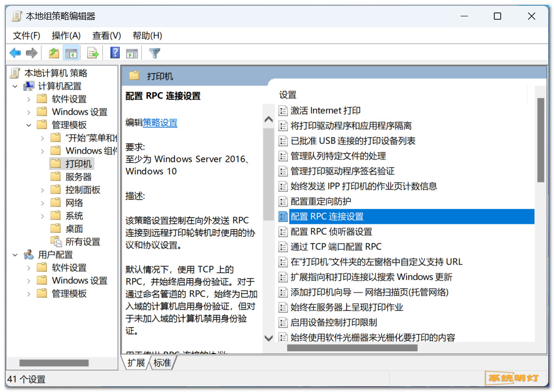Select 已批准 USB 连接的打印设备列表
The image size is (554, 392).
point(353,141)
